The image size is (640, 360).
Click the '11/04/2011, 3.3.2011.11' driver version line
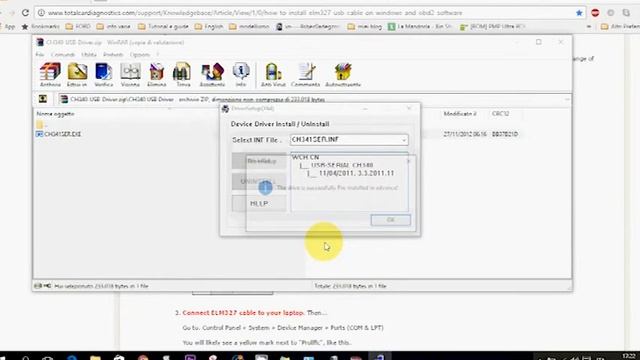click(x=356, y=173)
